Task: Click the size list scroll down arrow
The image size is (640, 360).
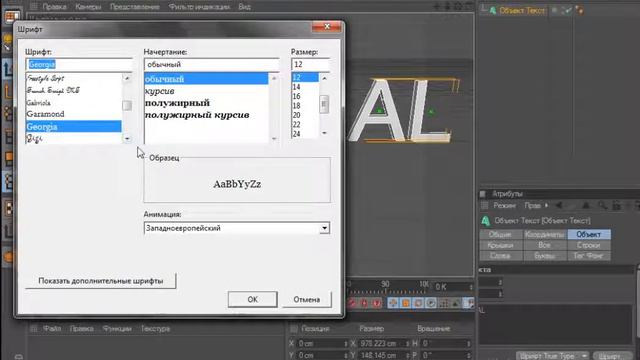Action: [324, 133]
